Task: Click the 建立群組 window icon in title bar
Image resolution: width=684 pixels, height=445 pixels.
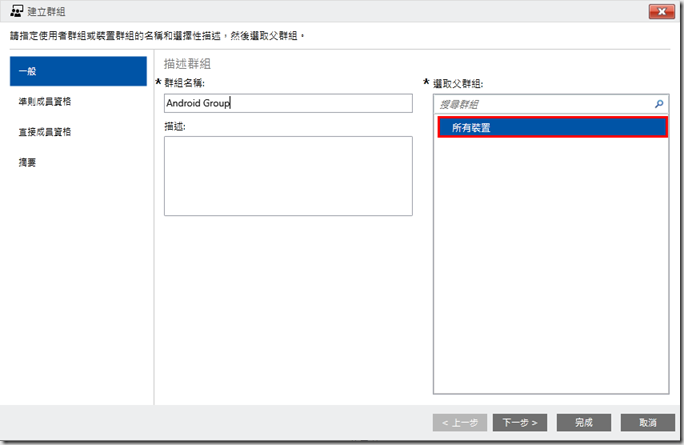Action: click(x=16, y=12)
